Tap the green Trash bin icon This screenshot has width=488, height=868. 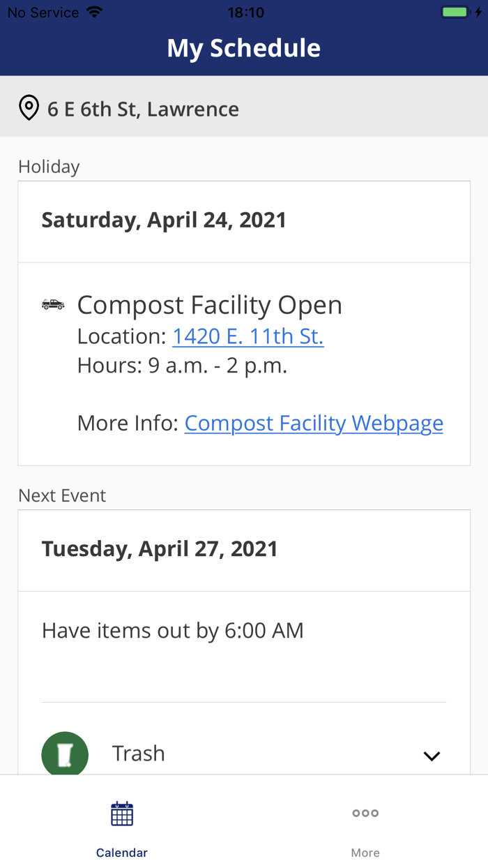click(65, 754)
